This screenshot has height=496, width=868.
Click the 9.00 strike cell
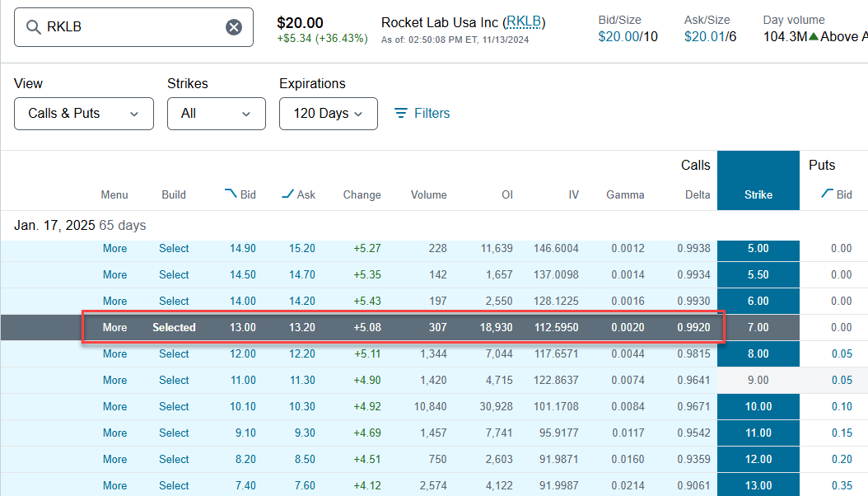click(758, 381)
